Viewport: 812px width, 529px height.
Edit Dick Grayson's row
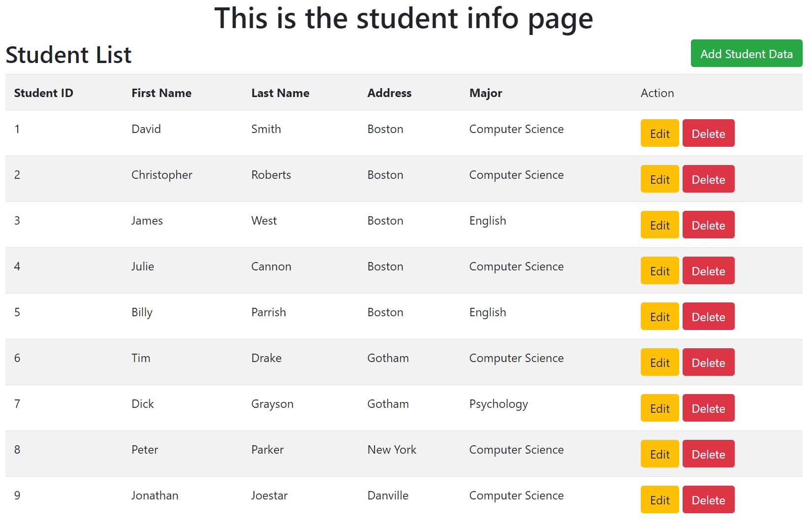click(659, 408)
